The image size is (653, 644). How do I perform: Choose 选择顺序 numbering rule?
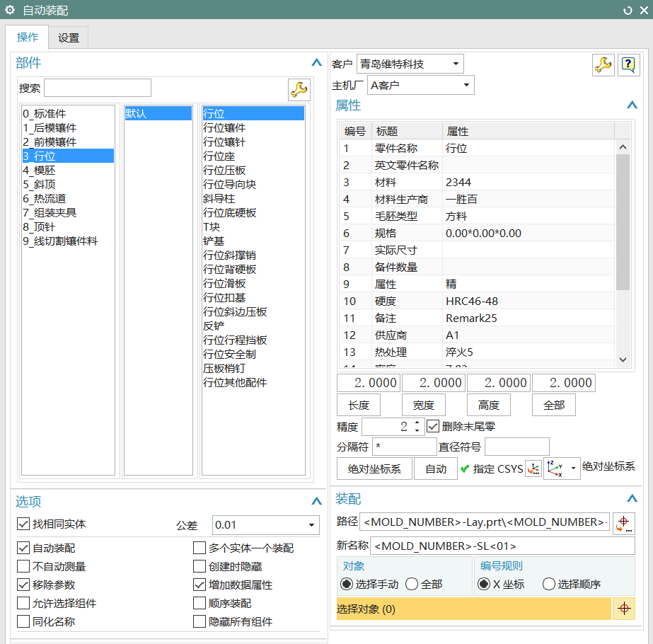coord(549,584)
